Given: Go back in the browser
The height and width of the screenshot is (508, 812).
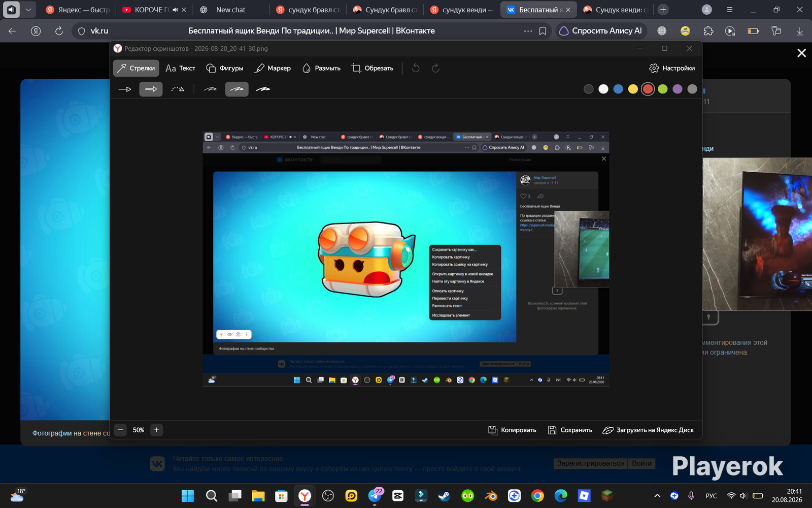Looking at the screenshot, I should tap(12, 31).
